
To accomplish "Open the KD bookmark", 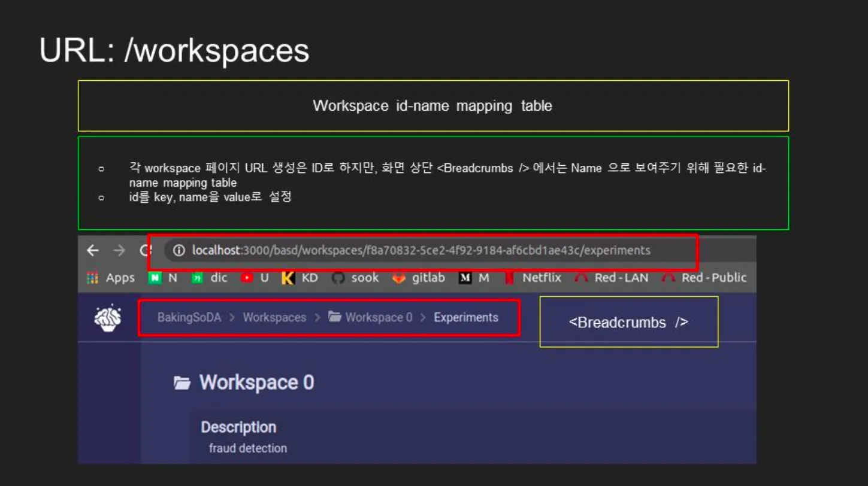I will pyautogui.click(x=300, y=278).
